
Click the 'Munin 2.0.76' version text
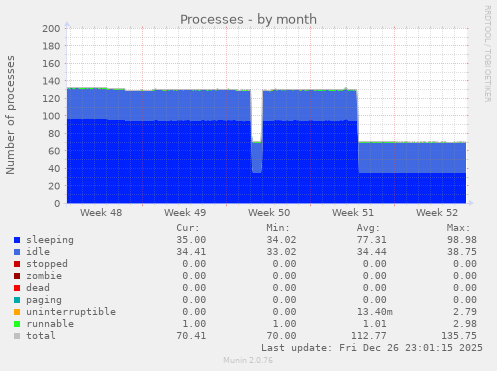pyautogui.click(x=248, y=360)
